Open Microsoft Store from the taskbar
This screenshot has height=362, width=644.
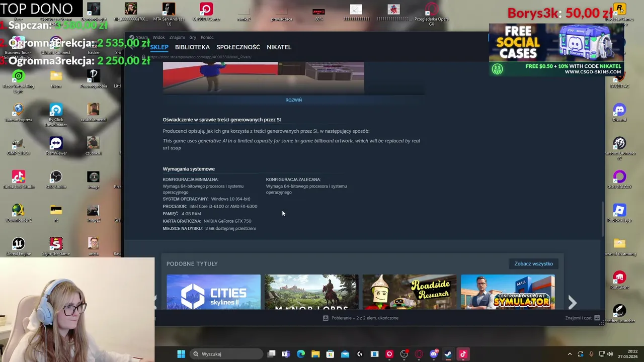pos(330,354)
